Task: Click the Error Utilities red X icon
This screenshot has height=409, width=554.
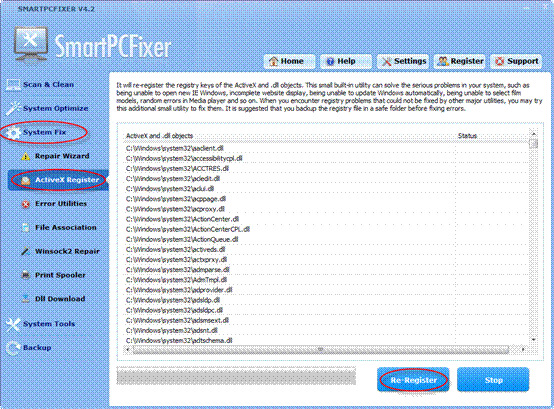Action: [x=25, y=204]
